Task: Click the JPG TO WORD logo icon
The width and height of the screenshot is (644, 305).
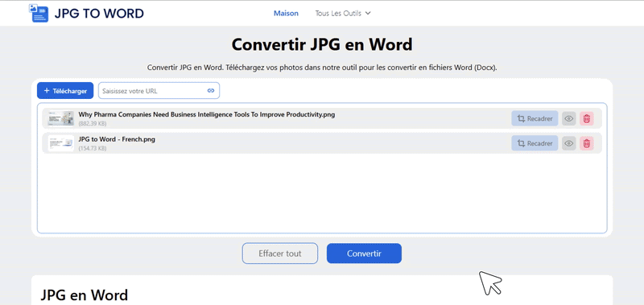Action: coord(38,13)
